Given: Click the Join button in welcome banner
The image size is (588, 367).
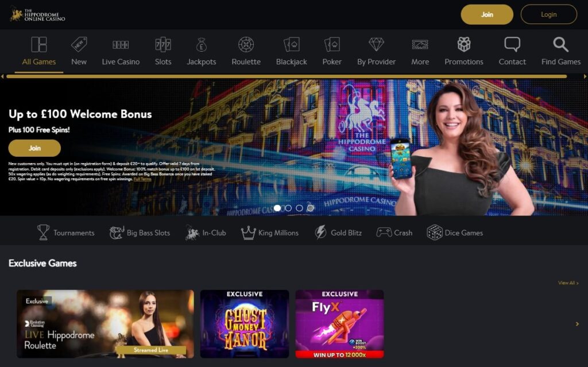Looking at the screenshot, I should pyautogui.click(x=34, y=148).
